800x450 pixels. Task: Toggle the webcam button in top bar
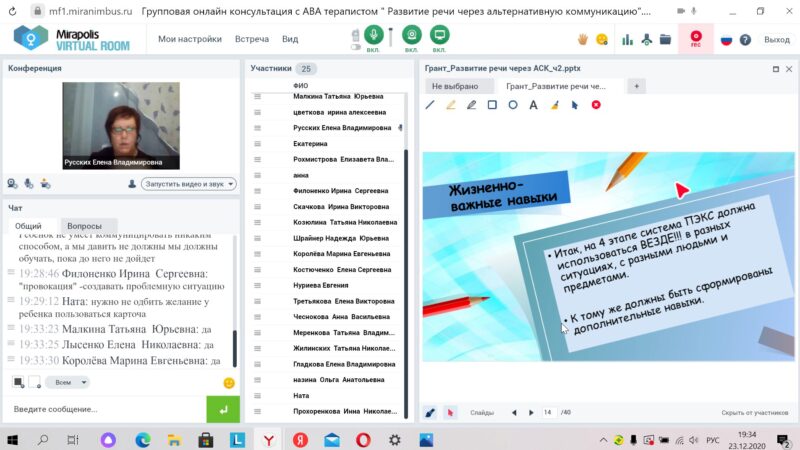pos(412,35)
